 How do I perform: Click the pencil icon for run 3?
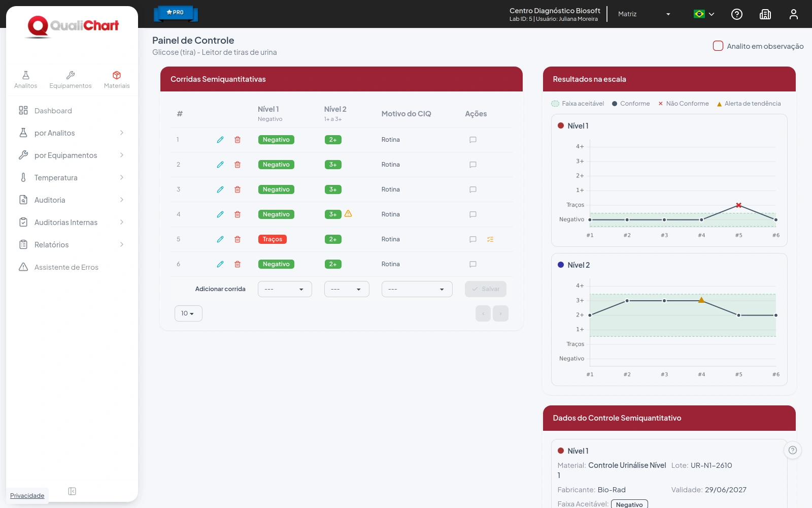pyautogui.click(x=220, y=189)
